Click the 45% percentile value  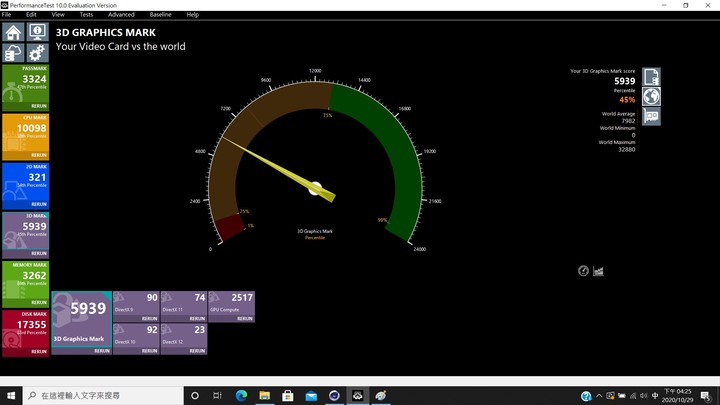click(627, 100)
